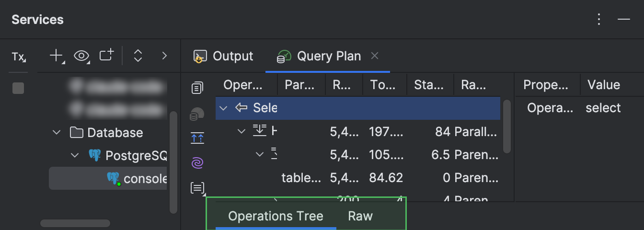The image size is (644, 230).
Task: Click the '105....' total cost cell
Action: click(x=386, y=154)
